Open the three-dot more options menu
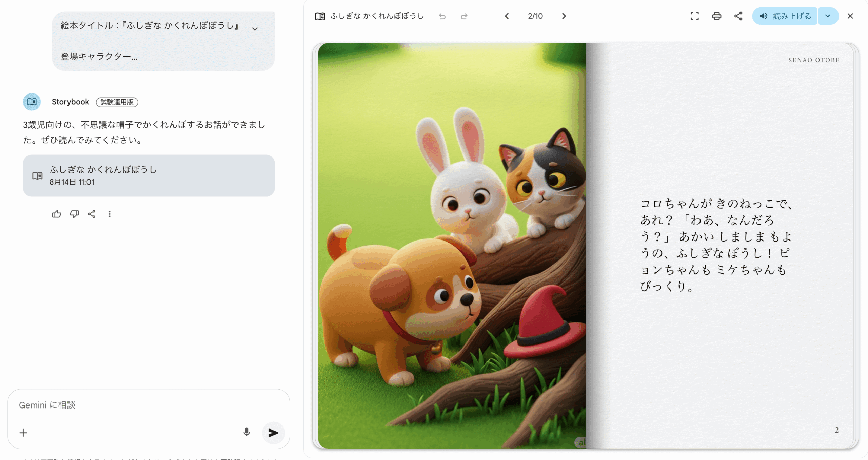The width and height of the screenshot is (868, 460). 109,214
